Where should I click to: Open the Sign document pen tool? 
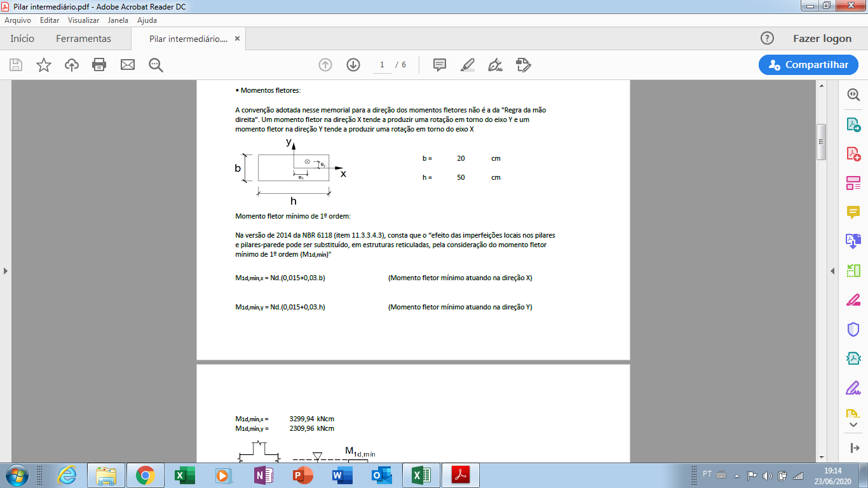point(495,65)
